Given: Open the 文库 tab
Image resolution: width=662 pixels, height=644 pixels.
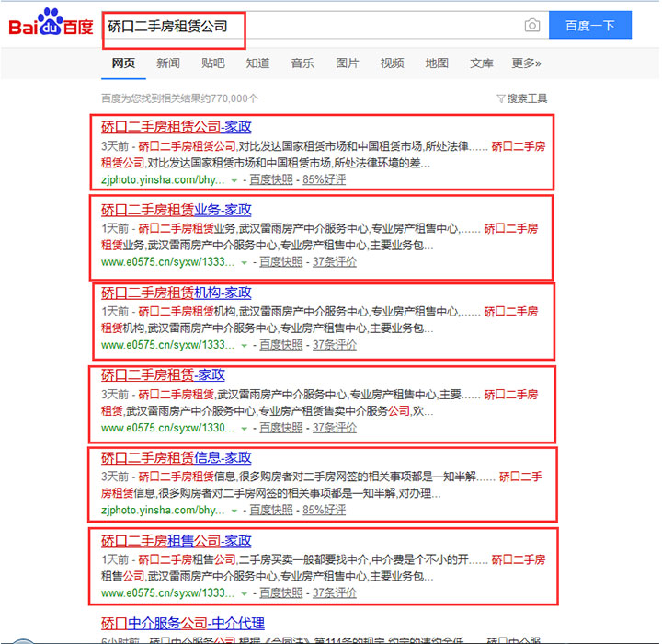Looking at the screenshot, I should click(x=481, y=63).
